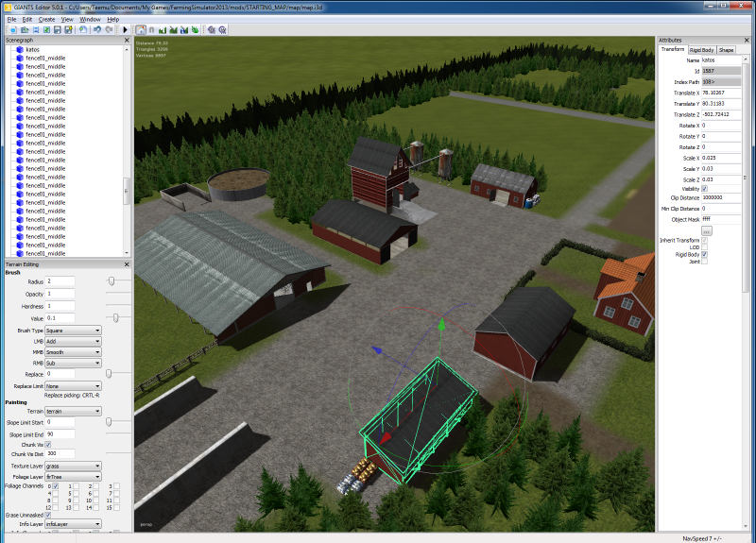Click the Radius value input field
Image resolution: width=756 pixels, height=543 pixels.
[60, 280]
